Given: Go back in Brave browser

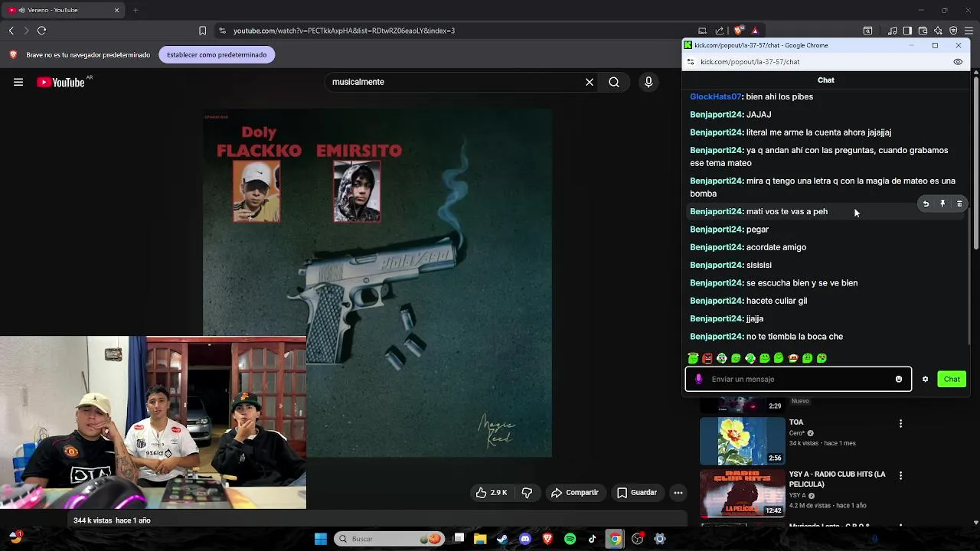Looking at the screenshot, I should [11, 31].
